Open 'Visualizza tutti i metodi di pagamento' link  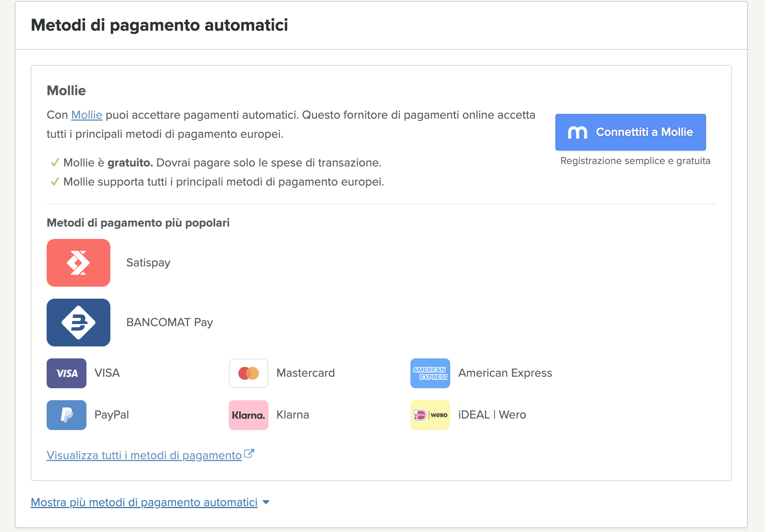pyautogui.click(x=144, y=455)
